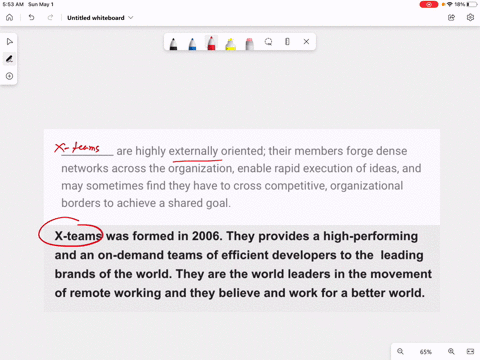480x360 pixels.
Task: Tap the battery status icon
Action: [x=472, y=4]
